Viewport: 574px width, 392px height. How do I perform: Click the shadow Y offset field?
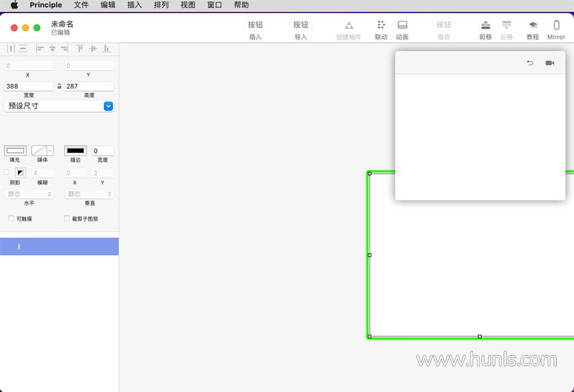point(102,173)
